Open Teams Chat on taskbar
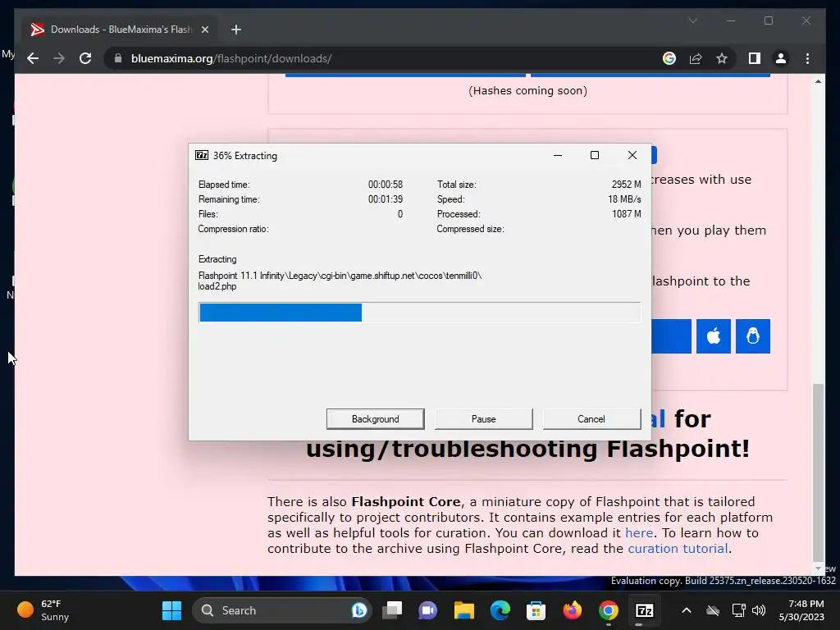The width and height of the screenshot is (840, 630). pyautogui.click(x=428, y=610)
